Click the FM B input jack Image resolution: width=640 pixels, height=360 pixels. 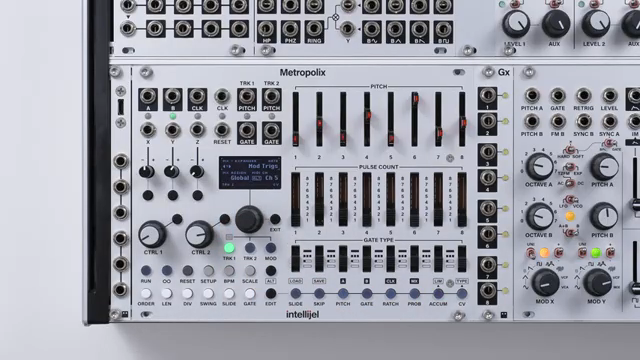(x=558, y=121)
